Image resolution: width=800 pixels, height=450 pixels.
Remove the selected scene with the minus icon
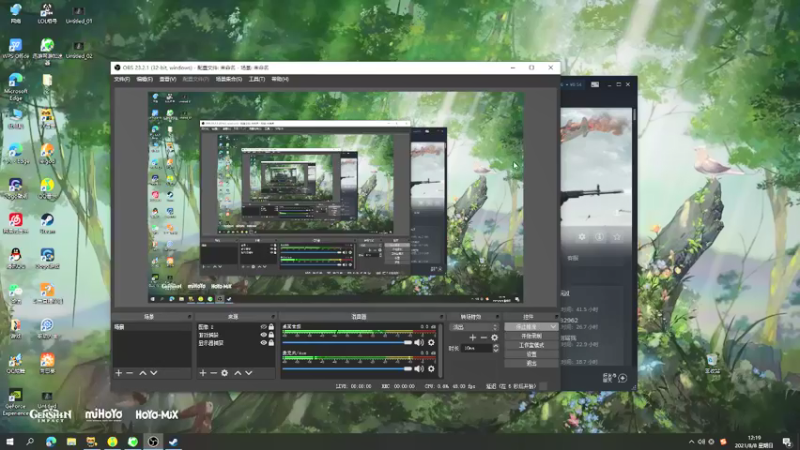tap(130, 373)
